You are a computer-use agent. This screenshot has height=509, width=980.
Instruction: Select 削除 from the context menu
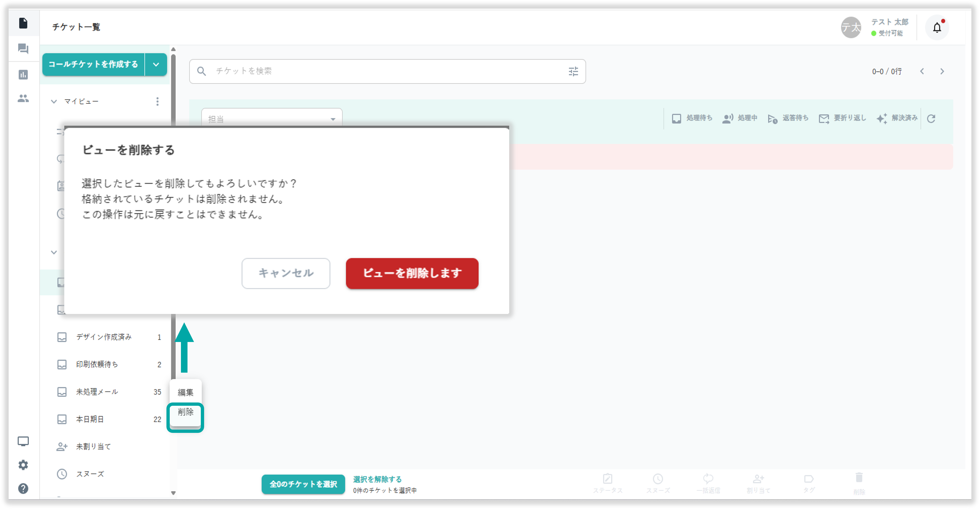pos(185,412)
